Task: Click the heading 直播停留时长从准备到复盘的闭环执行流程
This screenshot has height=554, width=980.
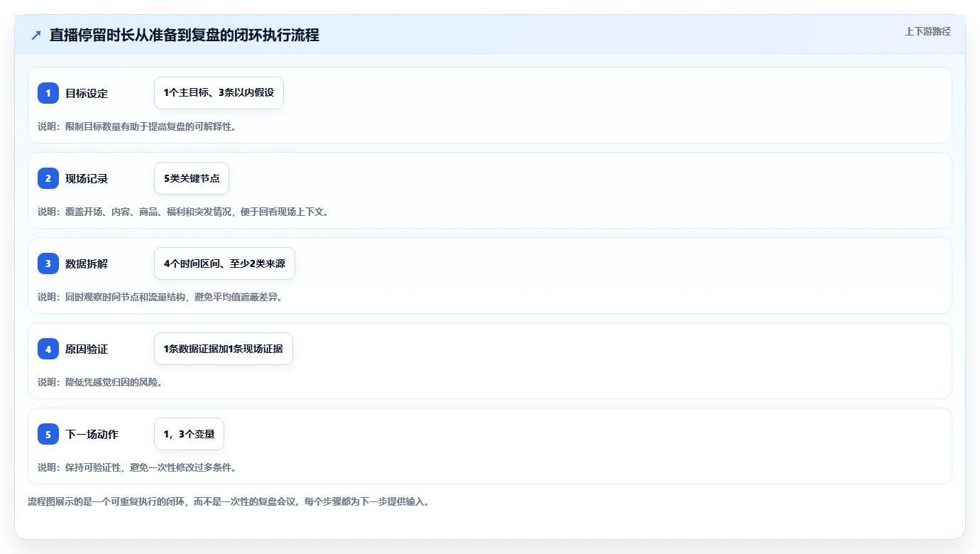Action: tap(185, 35)
